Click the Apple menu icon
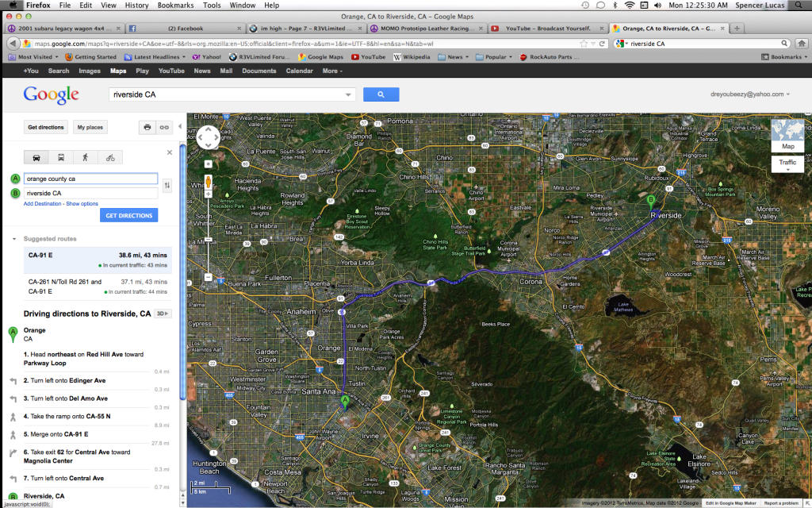The height and width of the screenshot is (508, 812). tap(13, 6)
